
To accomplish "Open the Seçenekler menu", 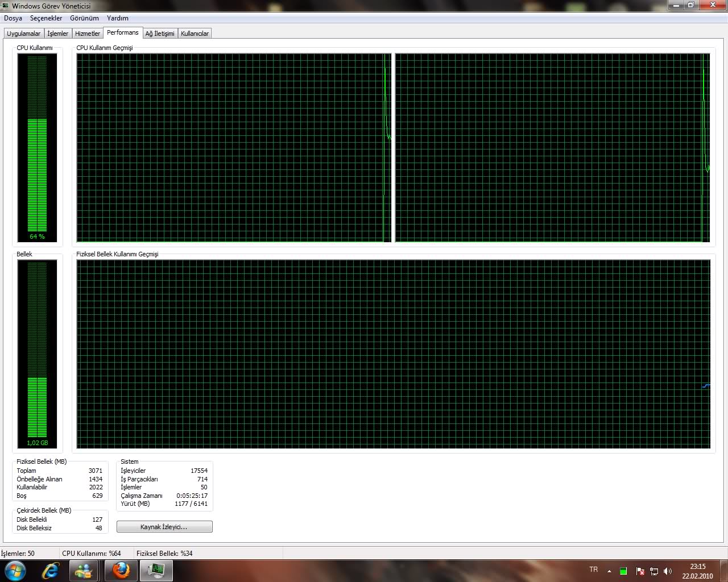I will (x=46, y=18).
